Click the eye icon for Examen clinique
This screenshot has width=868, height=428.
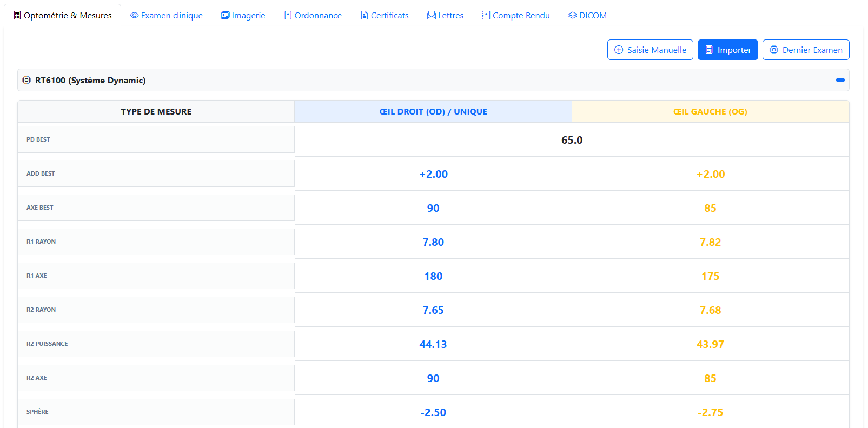(x=135, y=16)
